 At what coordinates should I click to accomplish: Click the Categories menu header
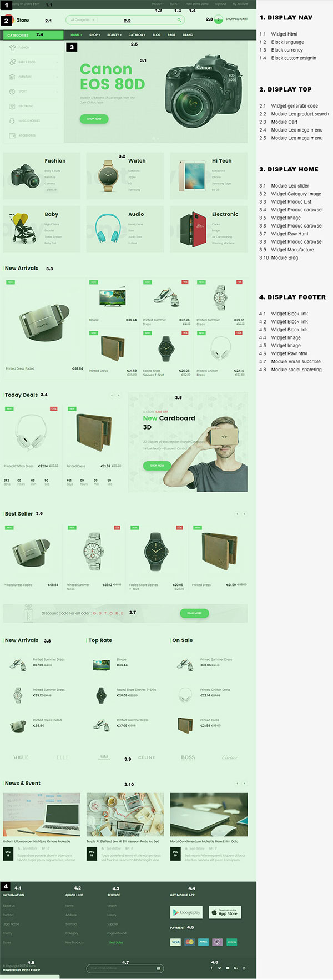[x=33, y=35]
